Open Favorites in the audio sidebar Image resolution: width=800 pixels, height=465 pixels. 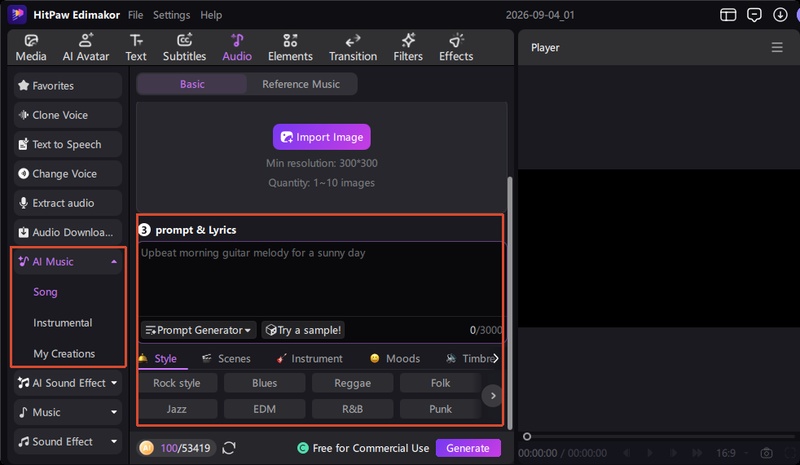click(68, 85)
